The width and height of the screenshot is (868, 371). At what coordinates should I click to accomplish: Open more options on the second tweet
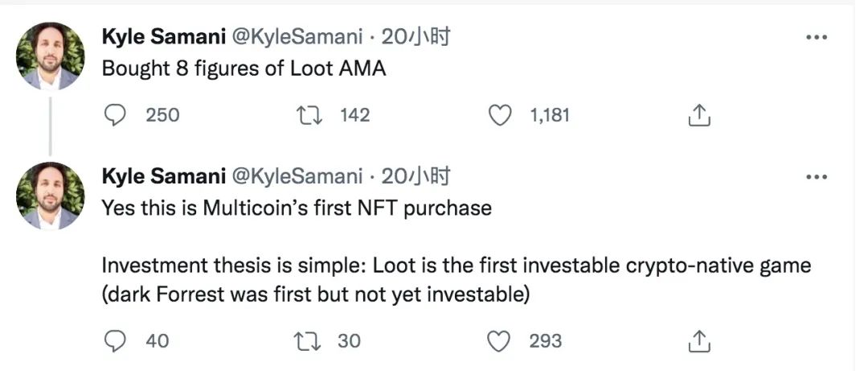point(817,176)
